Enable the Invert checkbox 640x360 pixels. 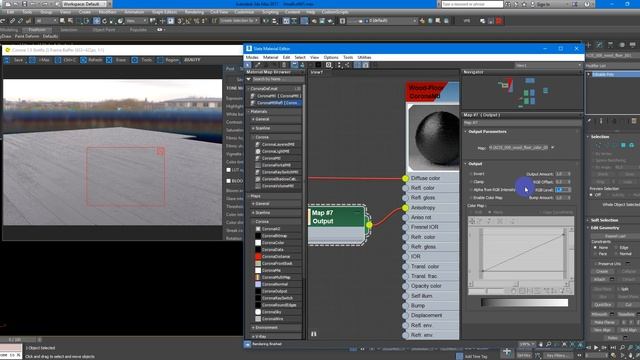471,174
